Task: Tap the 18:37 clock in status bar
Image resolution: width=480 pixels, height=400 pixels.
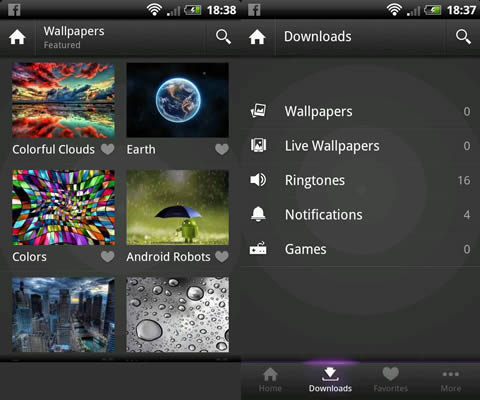Action: coord(461,10)
